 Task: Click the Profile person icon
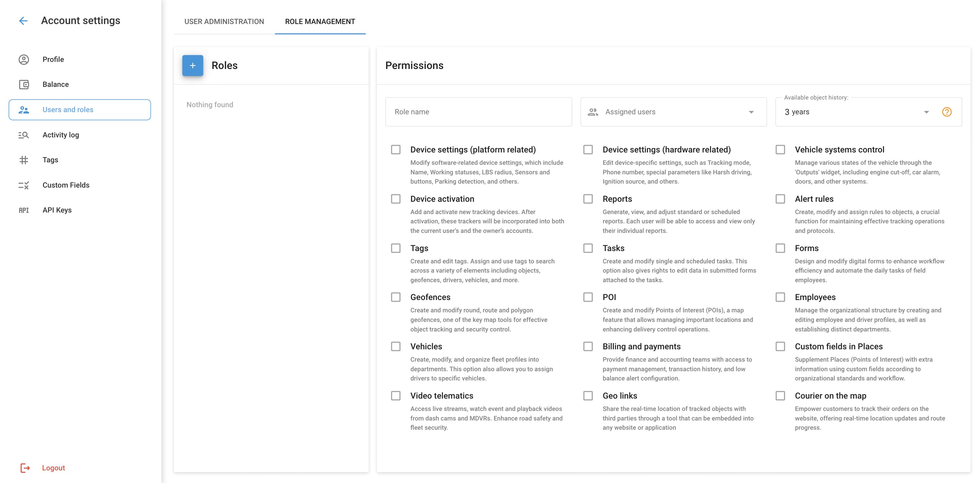pyautogui.click(x=24, y=59)
